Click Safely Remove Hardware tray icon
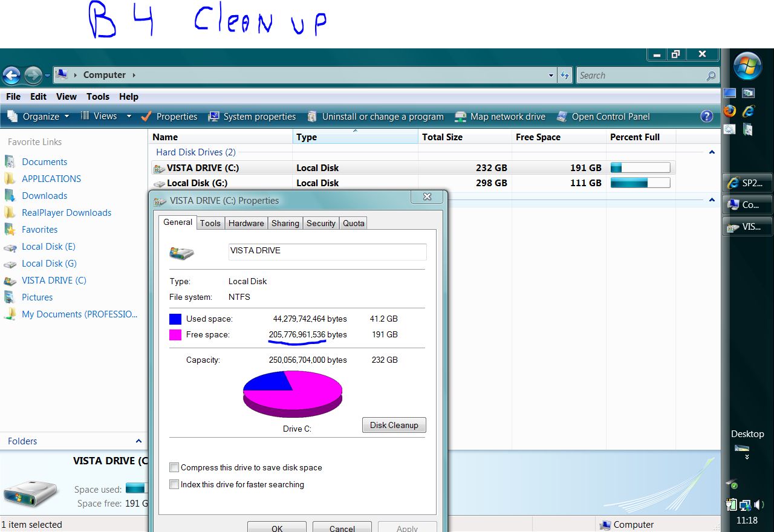Image resolution: width=774 pixels, height=532 pixels. coord(732,485)
